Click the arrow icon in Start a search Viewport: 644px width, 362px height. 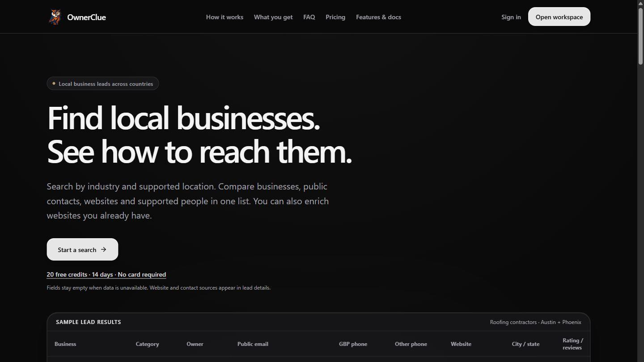[104, 249]
